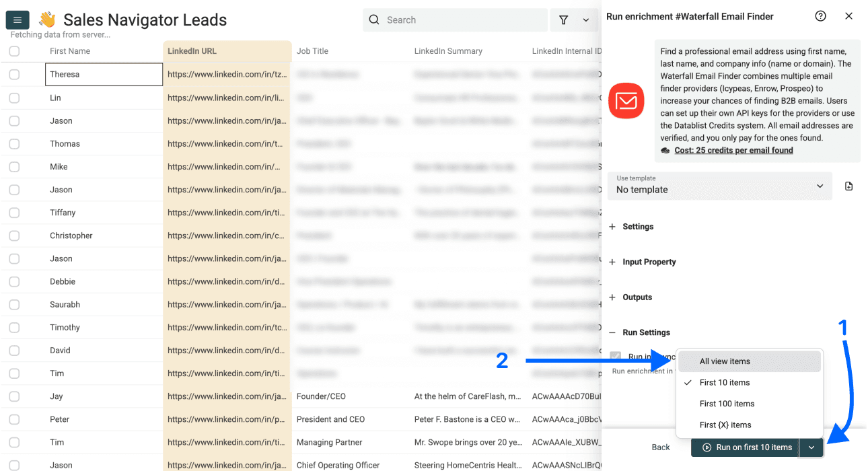Close the Run enrichment panel
Viewport: 868px width, 471px height.
[x=848, y=15]
